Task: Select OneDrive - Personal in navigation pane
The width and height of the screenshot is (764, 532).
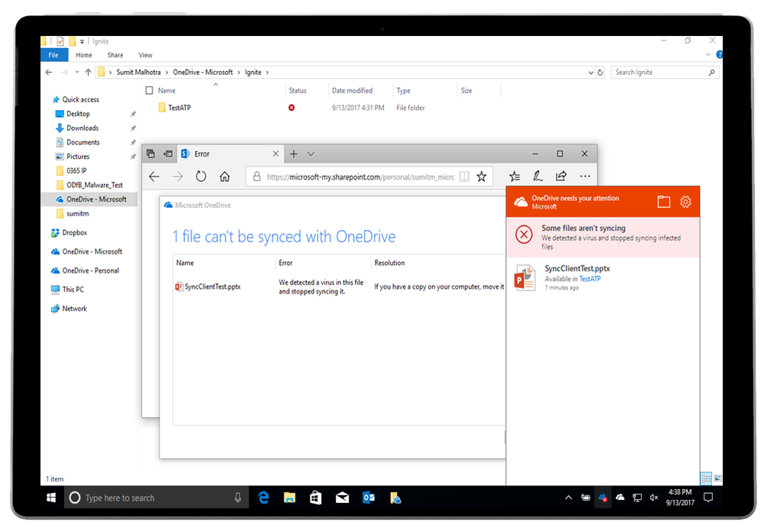Action: pos(90,271)
